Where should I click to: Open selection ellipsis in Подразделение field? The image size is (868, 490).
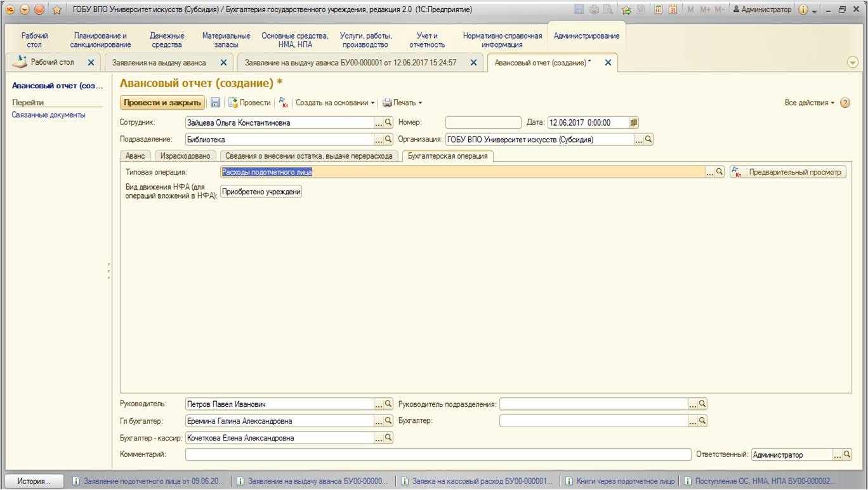coord(379,139)
